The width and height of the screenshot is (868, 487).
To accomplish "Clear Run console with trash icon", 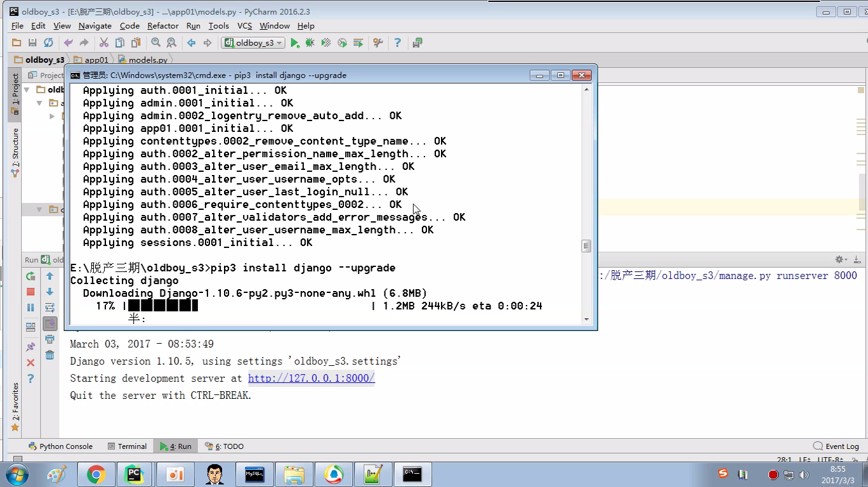I will [49, 355].
